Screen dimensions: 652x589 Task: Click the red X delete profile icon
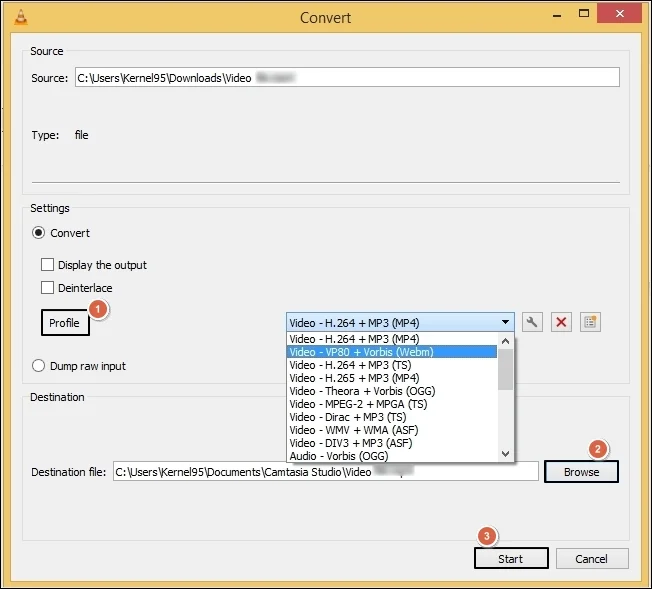(x=562, y=322)
